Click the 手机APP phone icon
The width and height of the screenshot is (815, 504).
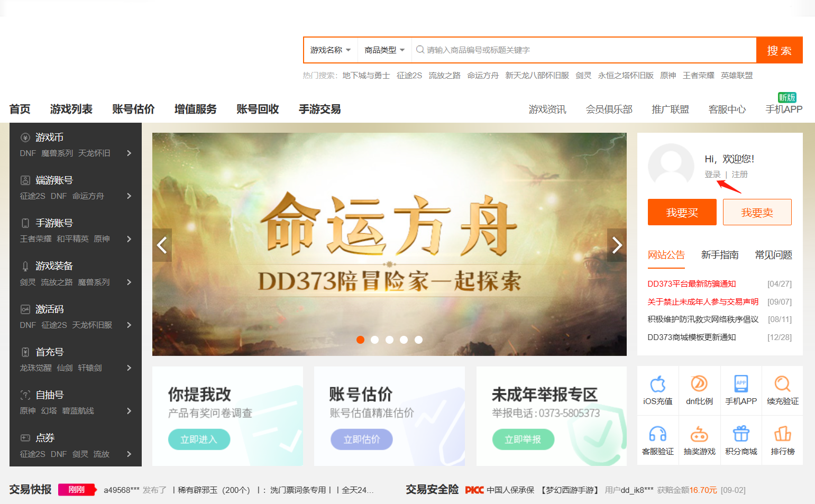[741, 384]
